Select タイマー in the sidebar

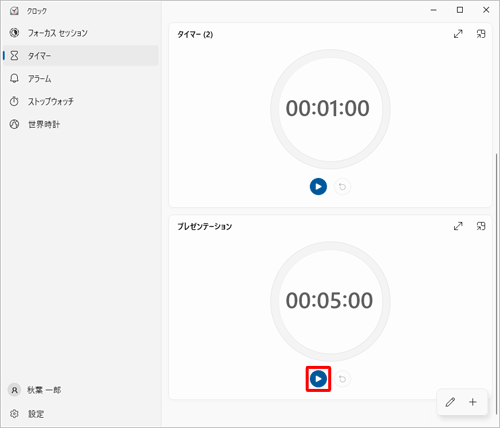(x=81, y=55)
